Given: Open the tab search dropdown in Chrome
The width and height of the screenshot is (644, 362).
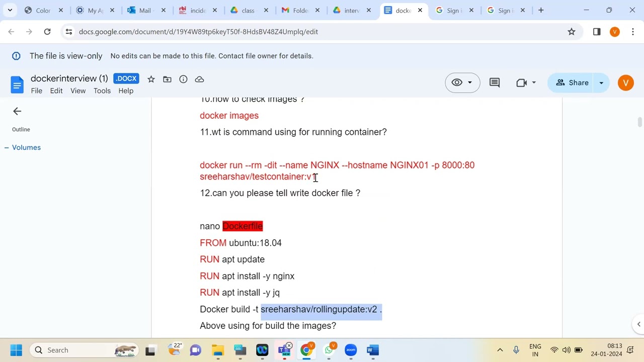Looking at the screenshot, I should click(10, 10).
